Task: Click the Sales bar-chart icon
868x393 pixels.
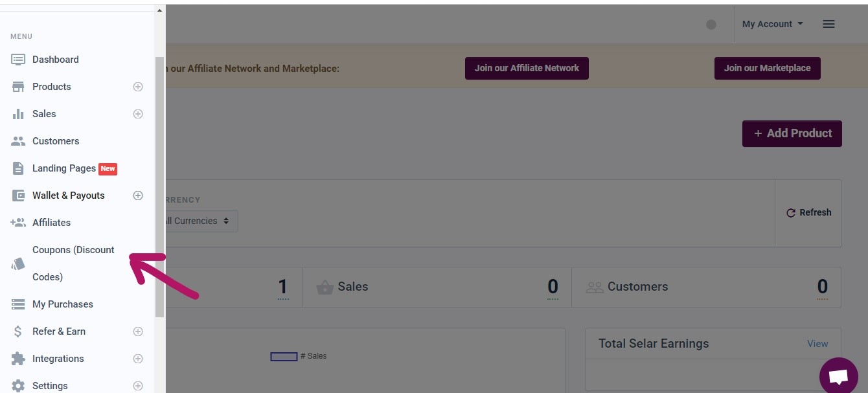Action: pos(17,113)
